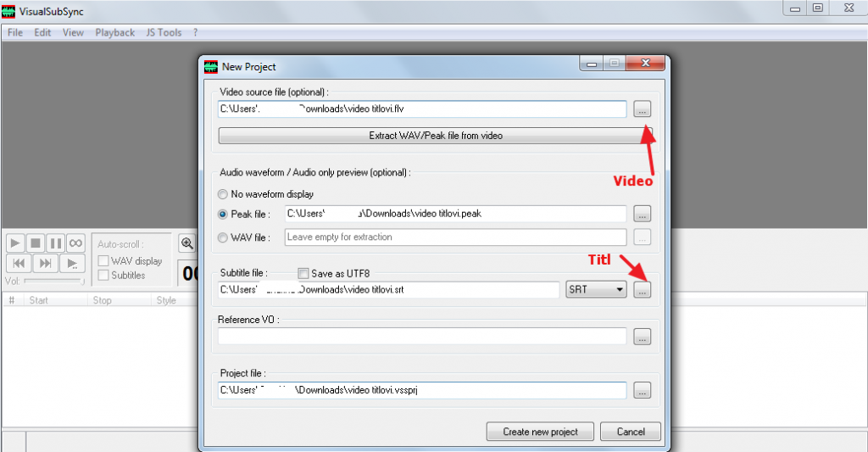This screenshot has width=868, height=452.
Task: Enable Save as UTF8 checkbox
Action: (x=303, y=273)
